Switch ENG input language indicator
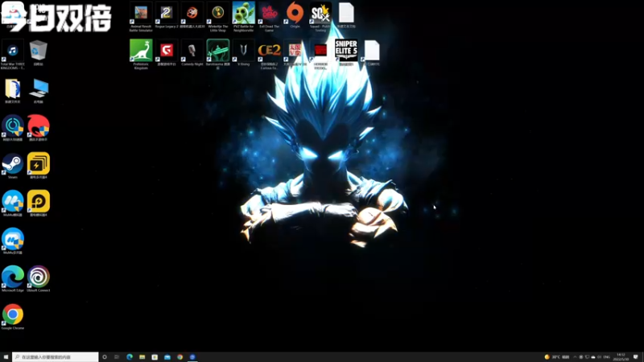The image size is (644, 362). (606, 357)
